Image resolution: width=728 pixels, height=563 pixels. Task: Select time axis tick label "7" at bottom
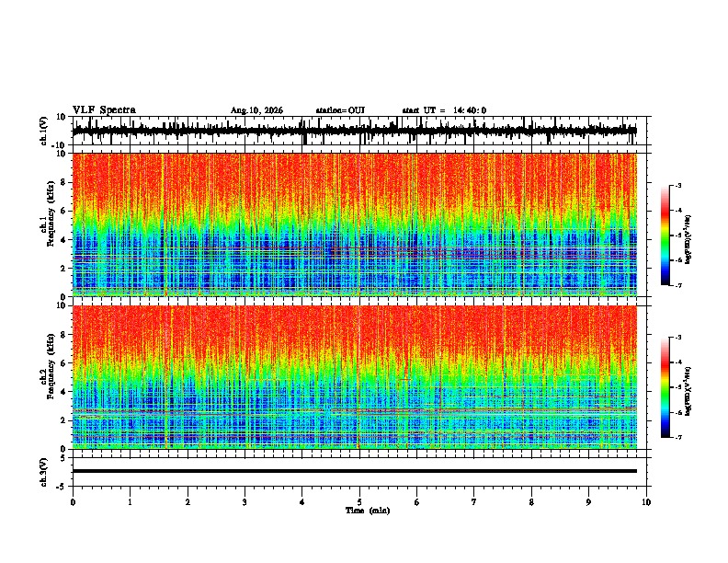coord(474,502)
